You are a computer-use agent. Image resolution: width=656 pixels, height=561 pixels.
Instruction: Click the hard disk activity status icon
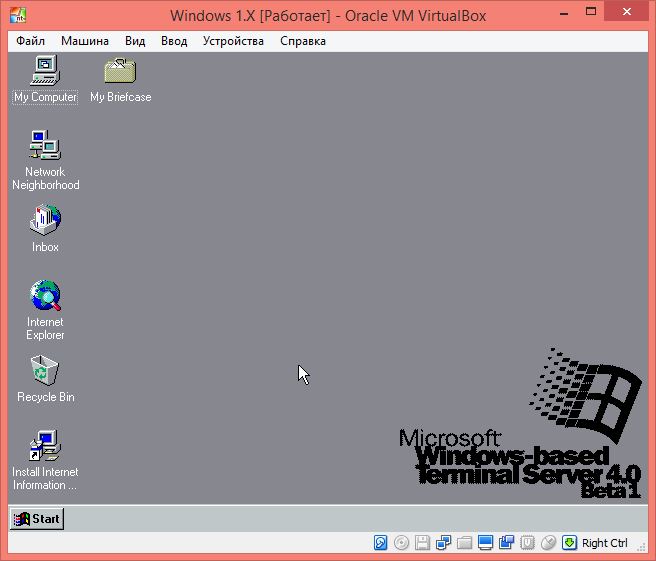tap(380, 543)
